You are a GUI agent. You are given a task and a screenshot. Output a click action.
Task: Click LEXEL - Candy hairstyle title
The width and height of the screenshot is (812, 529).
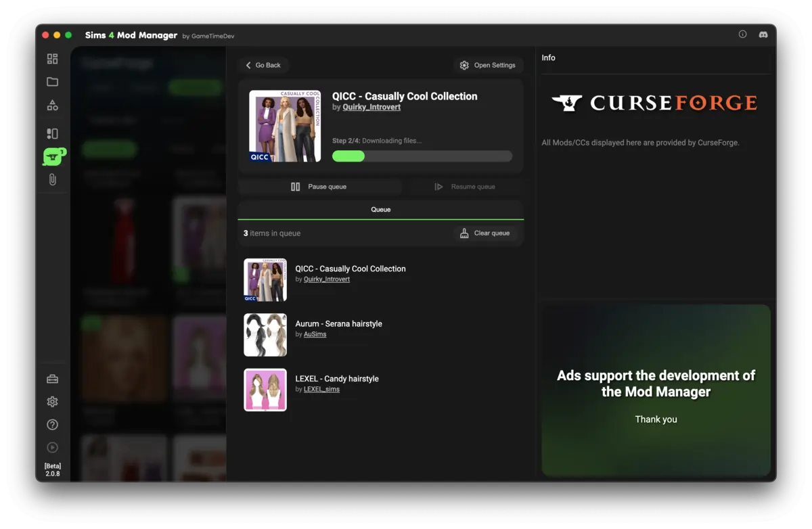pos(337,379)
